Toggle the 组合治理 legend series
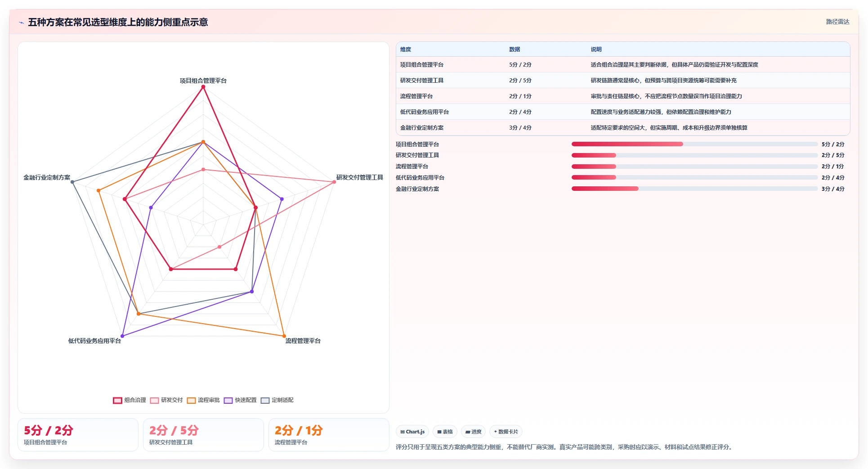 point(130,400)
